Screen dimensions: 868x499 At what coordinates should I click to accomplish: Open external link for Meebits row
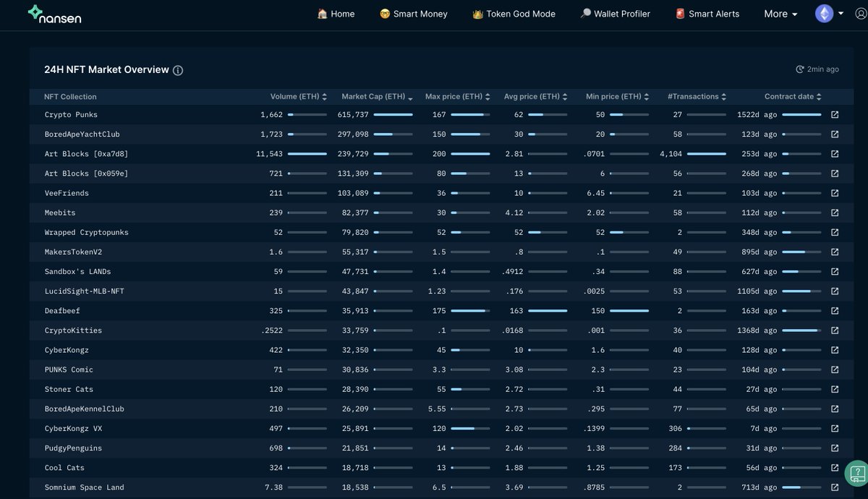tap(835, 213)
